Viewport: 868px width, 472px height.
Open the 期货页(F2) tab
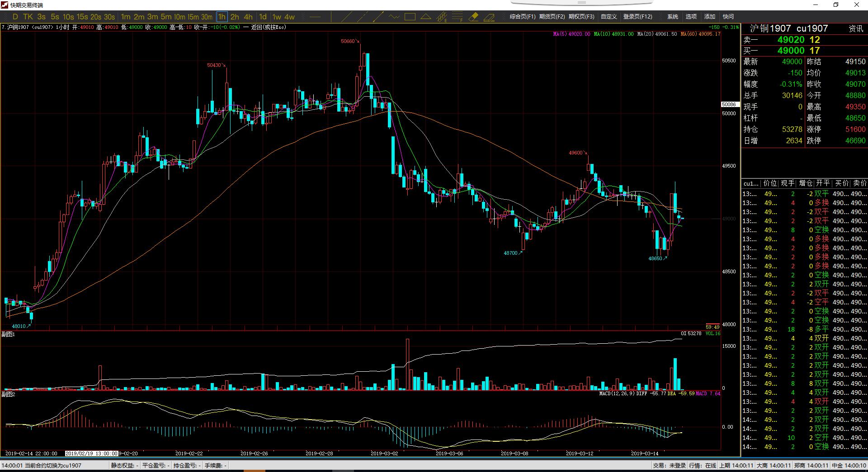point(552,17)
